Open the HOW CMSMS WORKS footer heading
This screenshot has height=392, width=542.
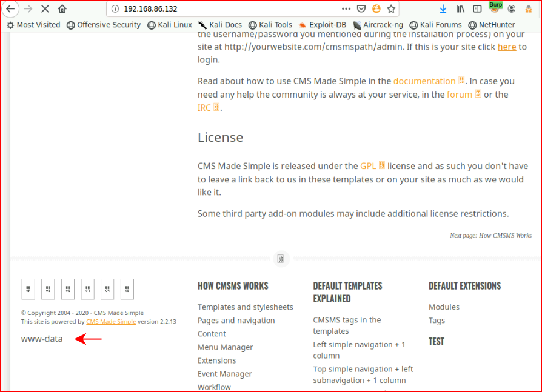click(233, 286)
